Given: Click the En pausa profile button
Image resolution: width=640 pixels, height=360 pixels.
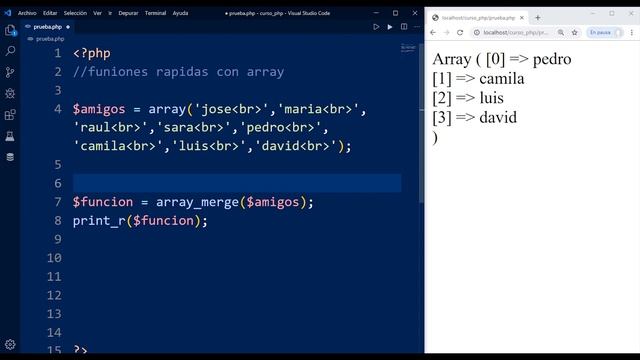Looking at the screenshot, I should pos(605,32).
